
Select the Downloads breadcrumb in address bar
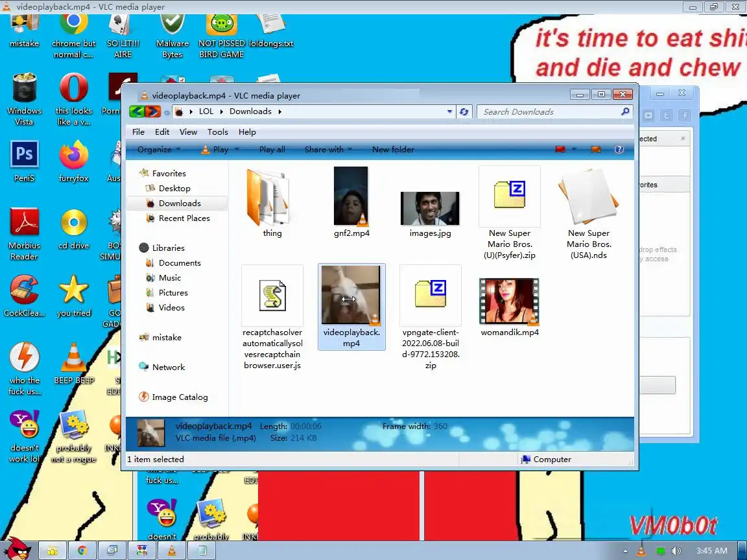click(250, 111)
